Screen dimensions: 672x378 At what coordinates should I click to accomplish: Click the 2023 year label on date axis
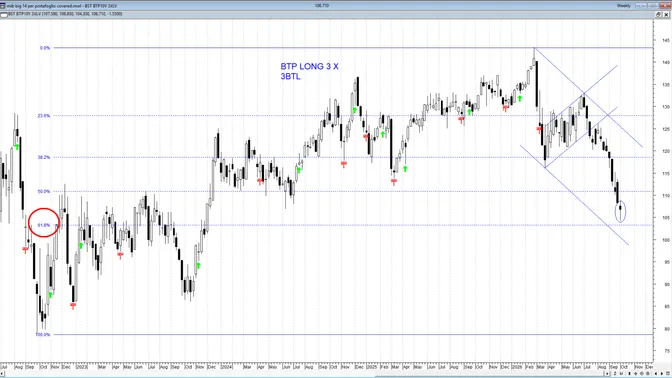(81, 367)
